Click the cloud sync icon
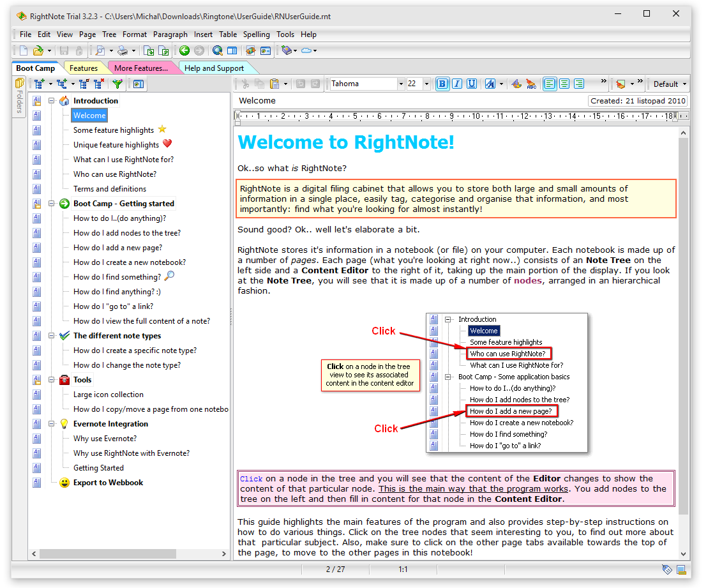This screenshot has height=588, width=715. (x=306, y=50)
